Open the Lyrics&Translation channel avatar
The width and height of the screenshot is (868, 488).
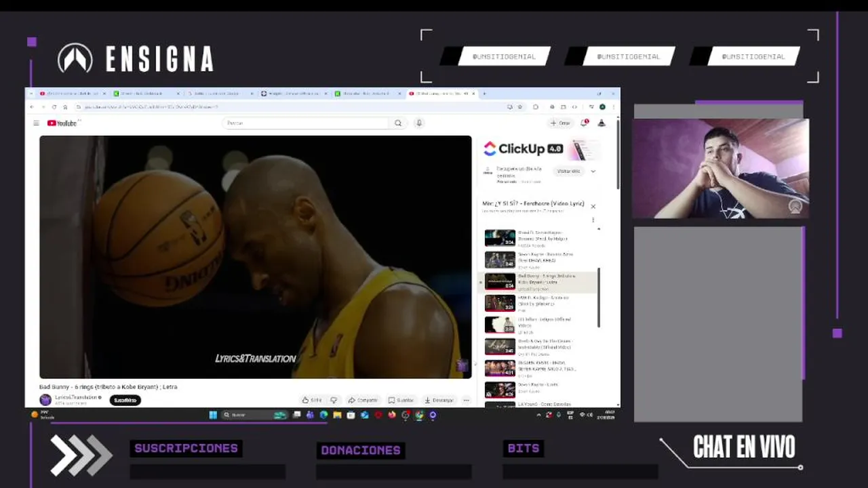click(x=45, y=400)
